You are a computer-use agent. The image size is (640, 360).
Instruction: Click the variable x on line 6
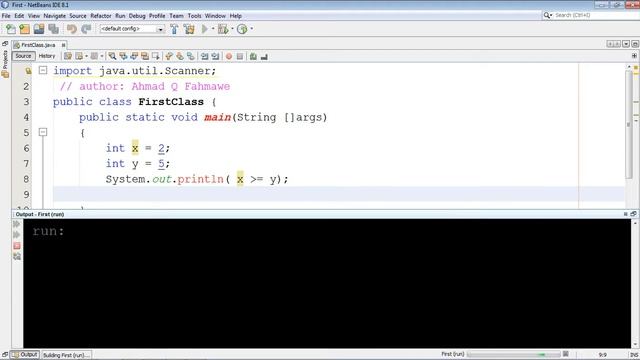[135, 148]
